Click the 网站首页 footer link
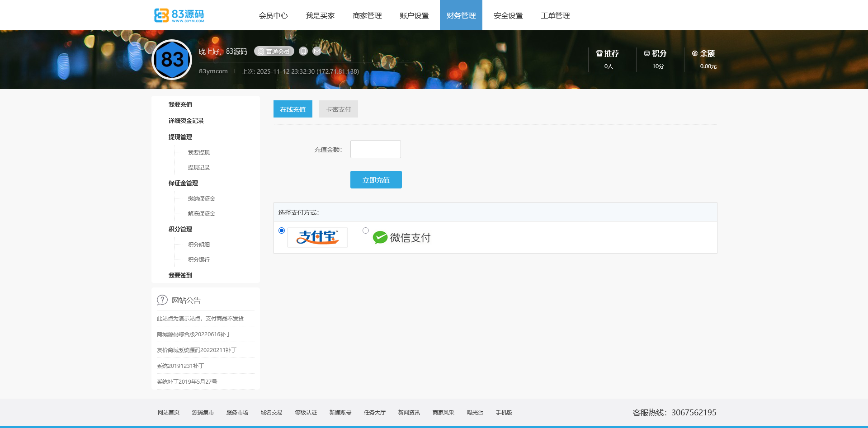This screenshot has width=868, height=428. pyautogui.click(x=169, y=413)
